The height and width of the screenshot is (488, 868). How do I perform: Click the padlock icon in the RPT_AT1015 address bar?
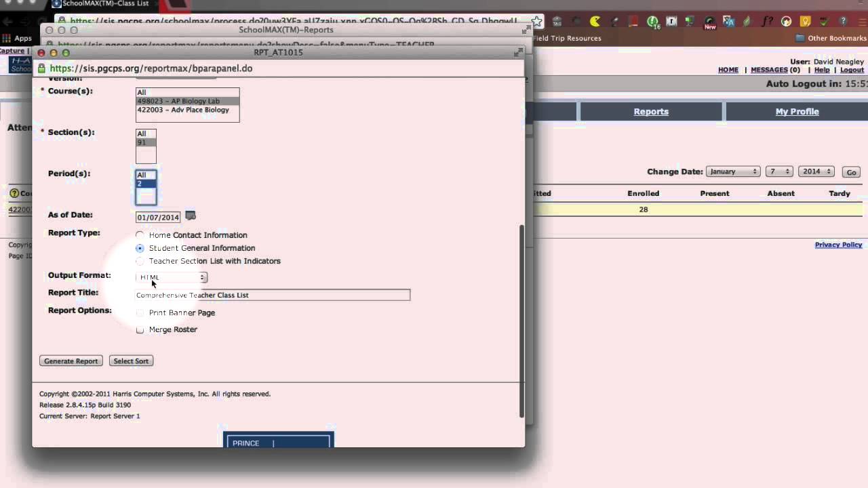tap(42, 68)
